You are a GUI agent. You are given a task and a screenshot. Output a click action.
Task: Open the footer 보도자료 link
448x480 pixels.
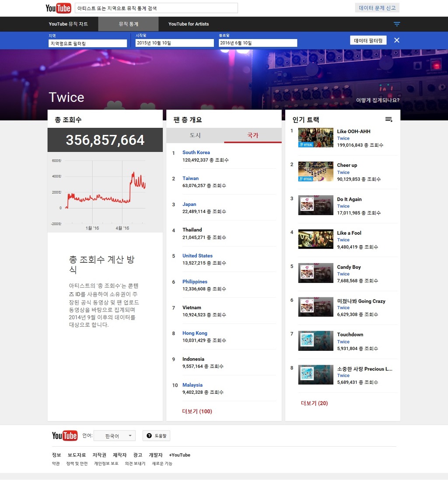pos(77,455)
